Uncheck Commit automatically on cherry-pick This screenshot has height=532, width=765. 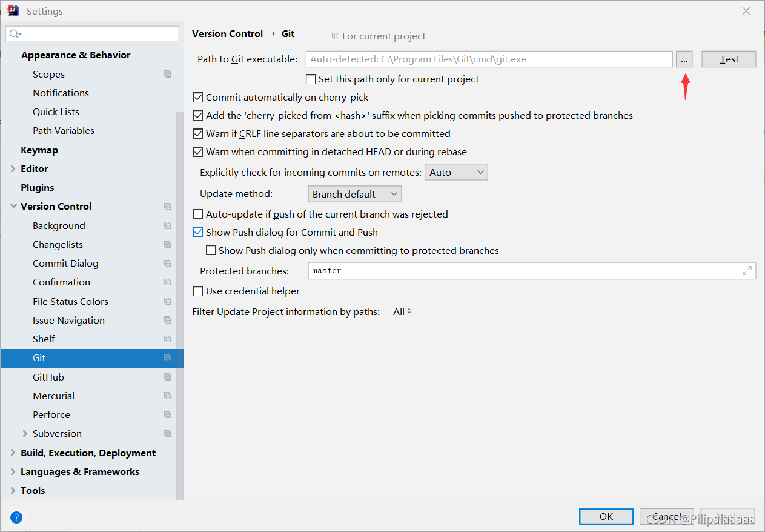point(197,97)
